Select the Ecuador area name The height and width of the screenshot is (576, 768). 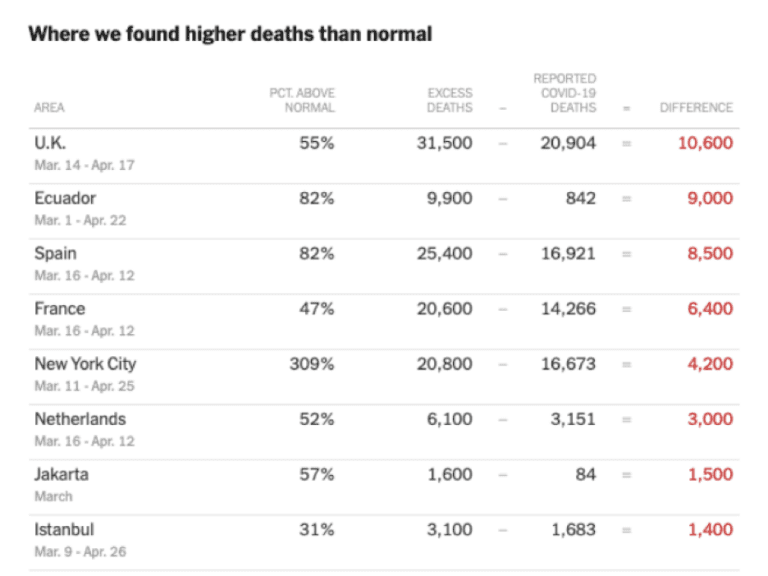[x=65, y=198]
